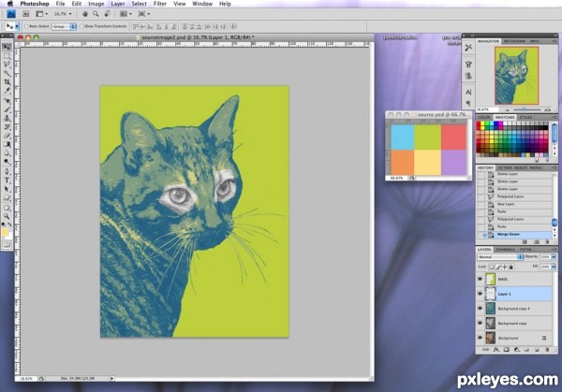The width and height of the screenshot is (562, 392).
Task: Launch Bridge from the application bar
Action: (x=26, y=14)
